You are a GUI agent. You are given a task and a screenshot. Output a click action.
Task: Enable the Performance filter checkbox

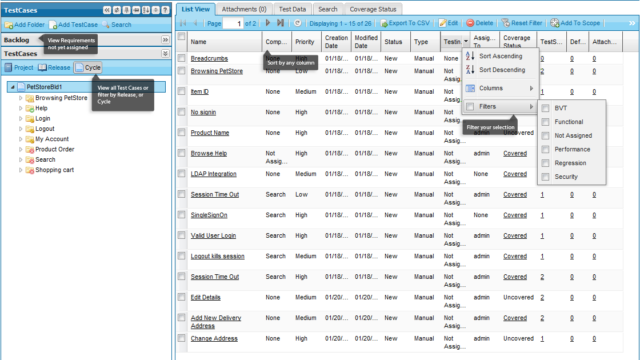[545, 149]
